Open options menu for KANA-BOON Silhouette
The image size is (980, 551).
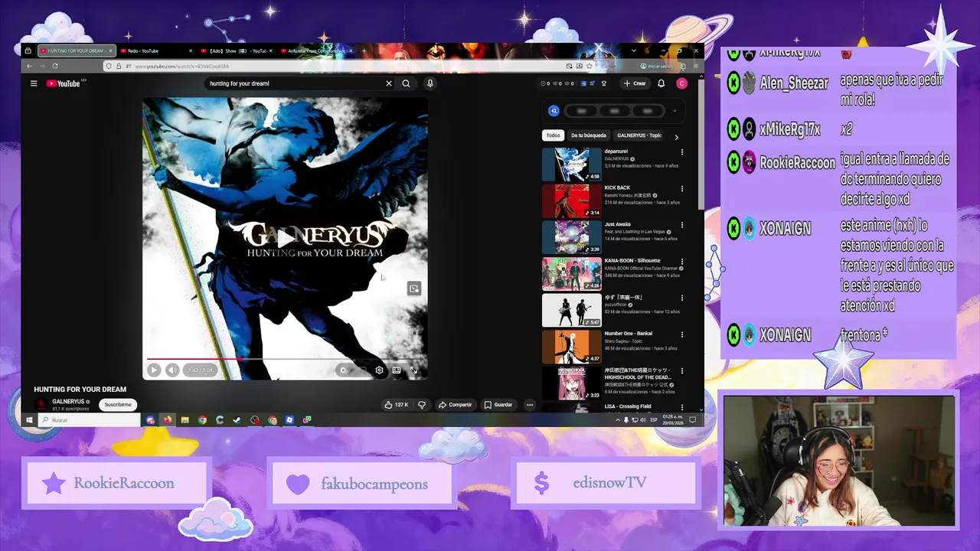point(682,261)
